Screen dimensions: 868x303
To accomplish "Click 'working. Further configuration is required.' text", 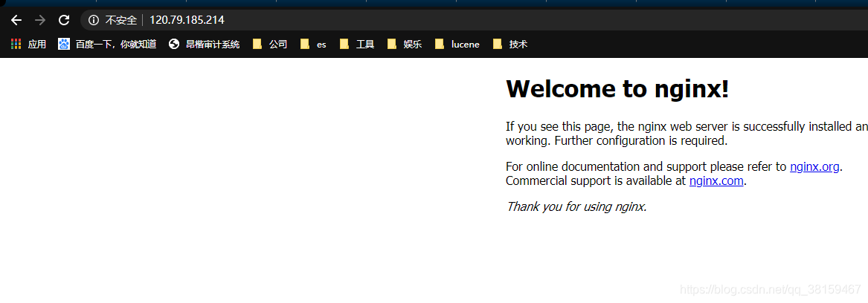I will (617, 140).
